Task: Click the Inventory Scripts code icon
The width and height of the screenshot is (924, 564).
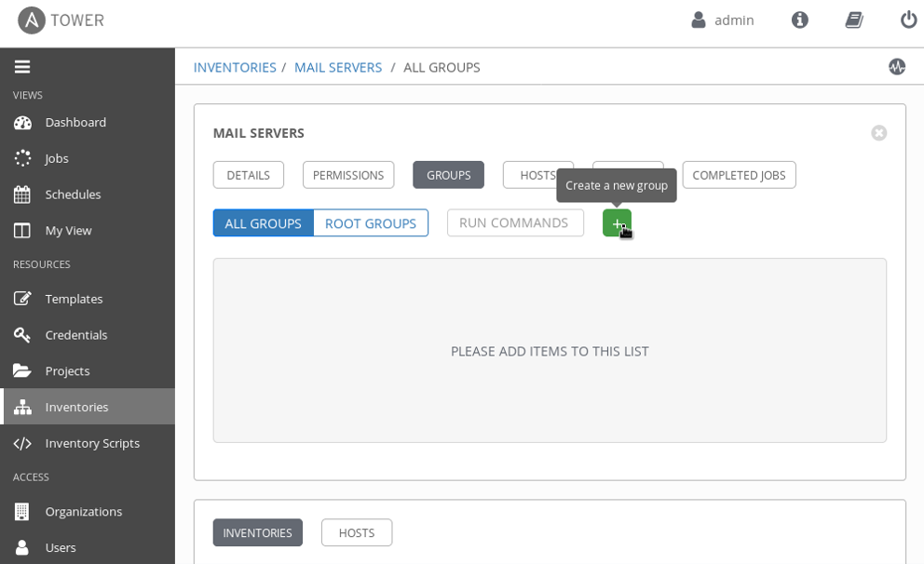Action: [x=22, y=443]
